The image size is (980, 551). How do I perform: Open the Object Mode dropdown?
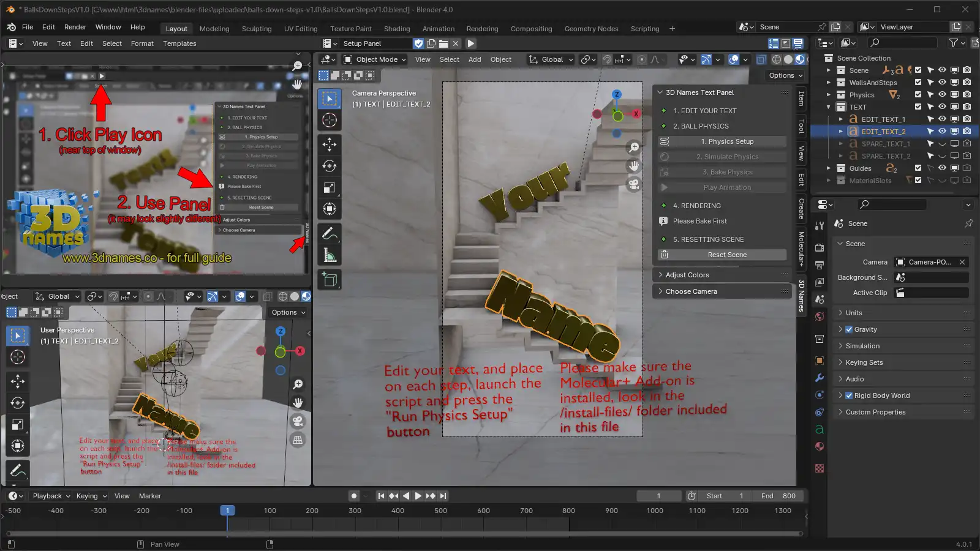point(375,59)
